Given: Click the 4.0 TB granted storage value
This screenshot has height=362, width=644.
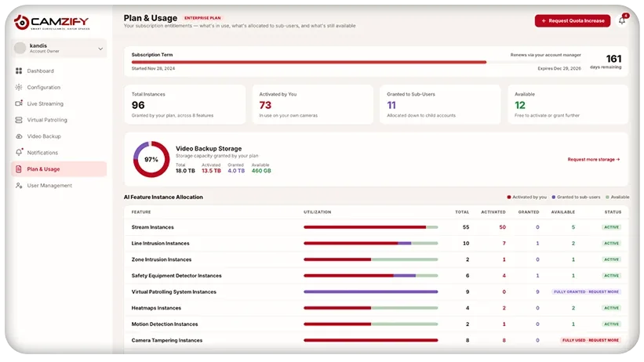Looking at the screenshot, I should tap(236, 171).
